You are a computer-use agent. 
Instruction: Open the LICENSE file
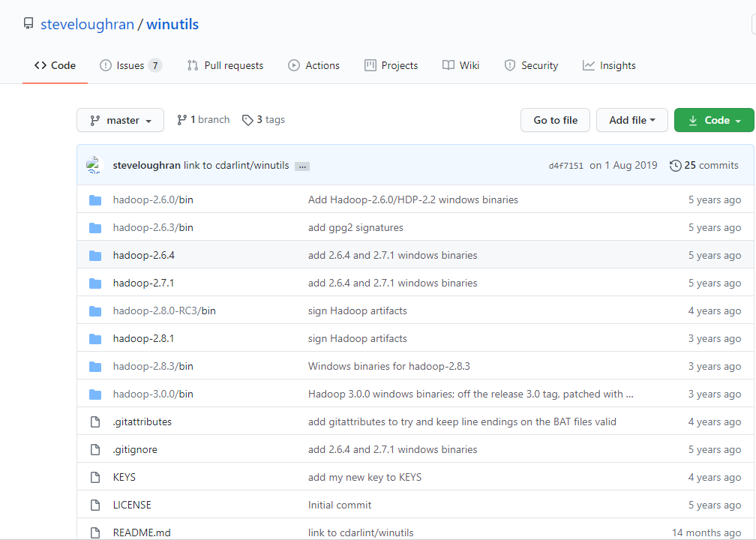pos(132,505)
